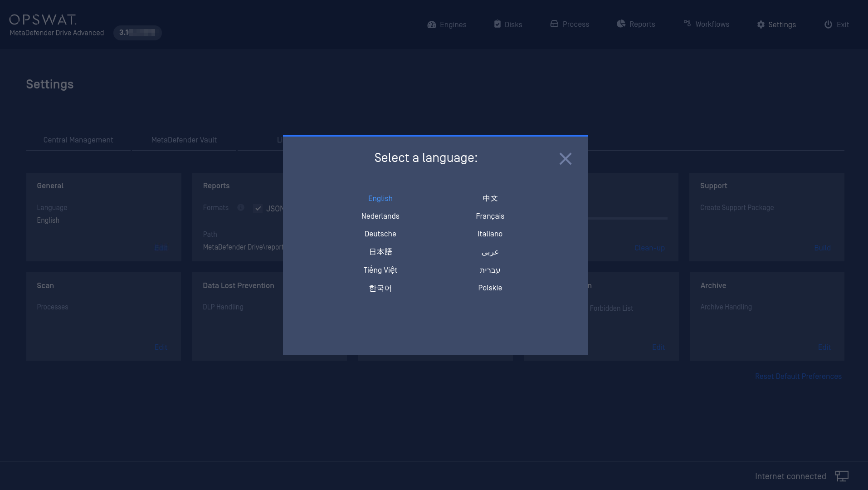
Task: Select the Hebrew language option
Action: pyautogui.click(x=490, y=270)
